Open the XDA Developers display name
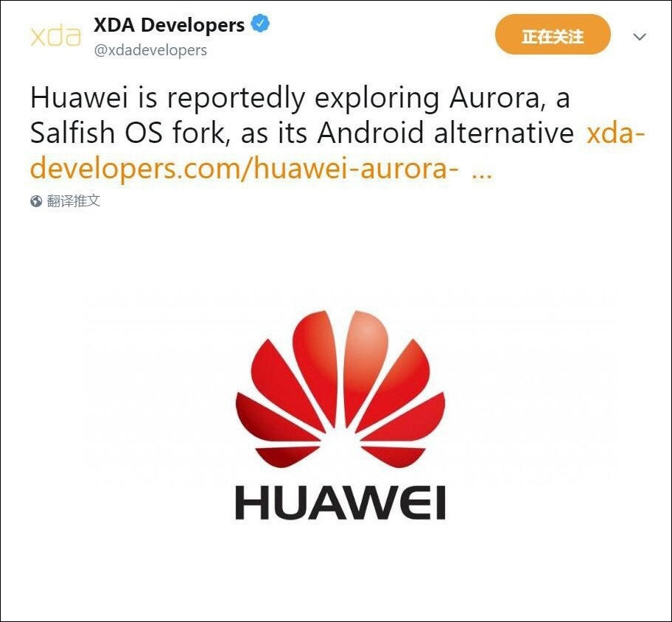This screenshot has width=672, height=622. [x=169, y=25]
